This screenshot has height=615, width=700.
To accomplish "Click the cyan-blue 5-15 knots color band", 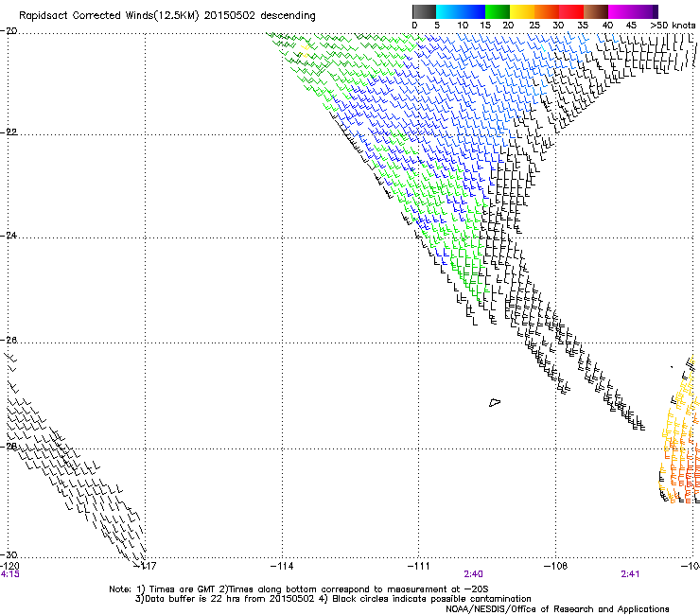I will pos(461,11).
